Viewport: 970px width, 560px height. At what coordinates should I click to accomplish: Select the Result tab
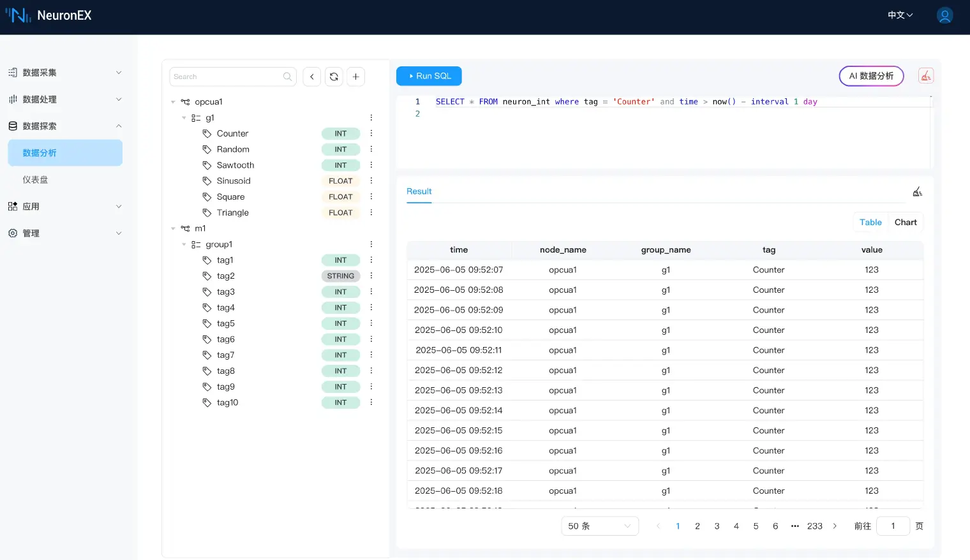(x=419, y=191)
